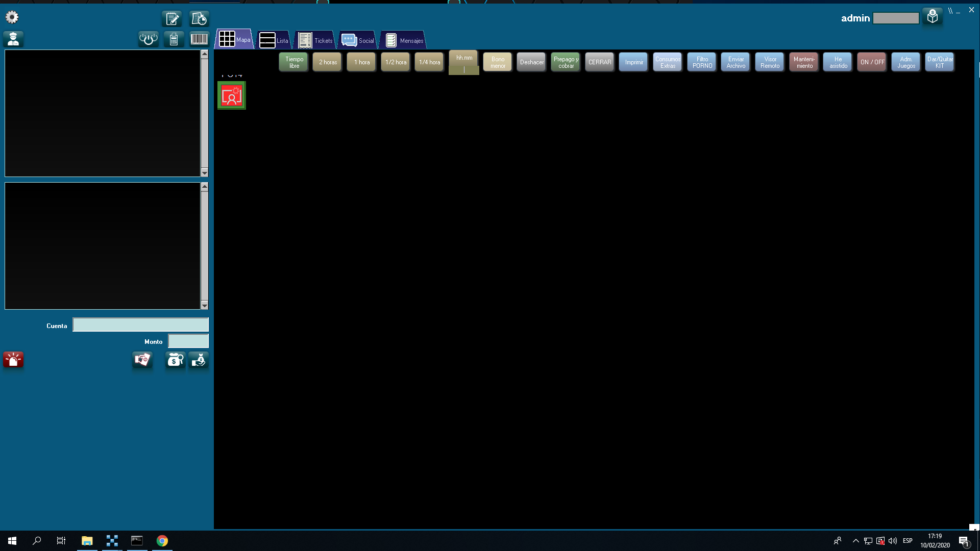Open the taskbar command prompt window
This screenshot has height=551, width=980.
[x=137, y=541]
